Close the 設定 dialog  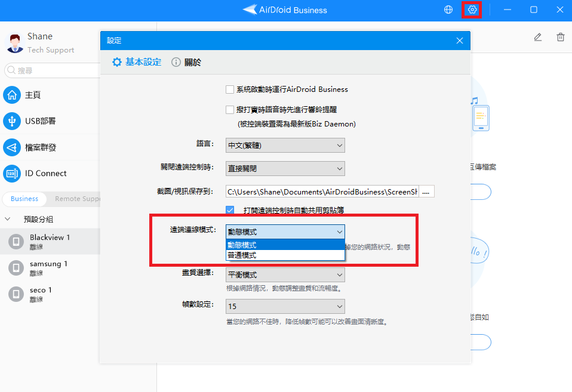[x=460, y=41]
